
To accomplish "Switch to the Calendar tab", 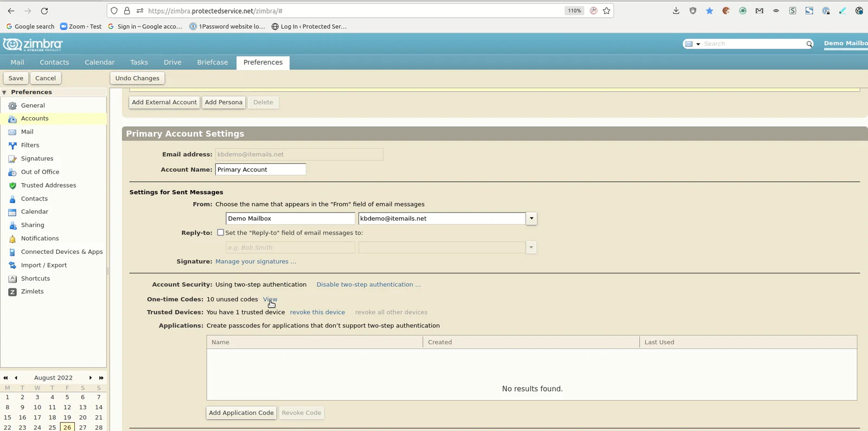I will coord(99,62).
